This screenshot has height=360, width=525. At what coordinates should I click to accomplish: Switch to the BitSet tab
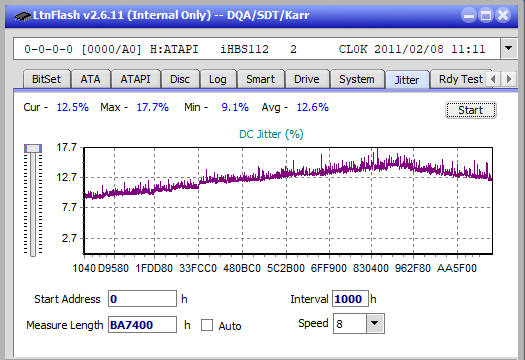[47, 79]
